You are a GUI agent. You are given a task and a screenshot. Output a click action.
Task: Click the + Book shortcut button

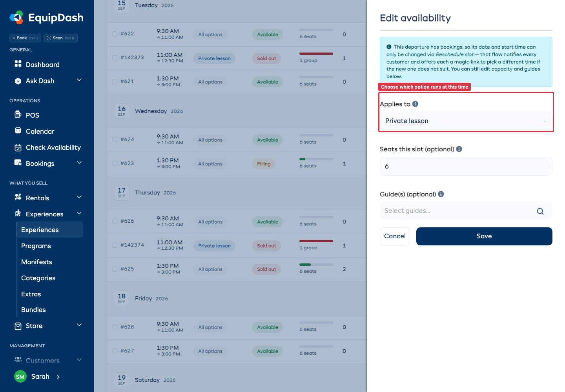tap(25, 38)
